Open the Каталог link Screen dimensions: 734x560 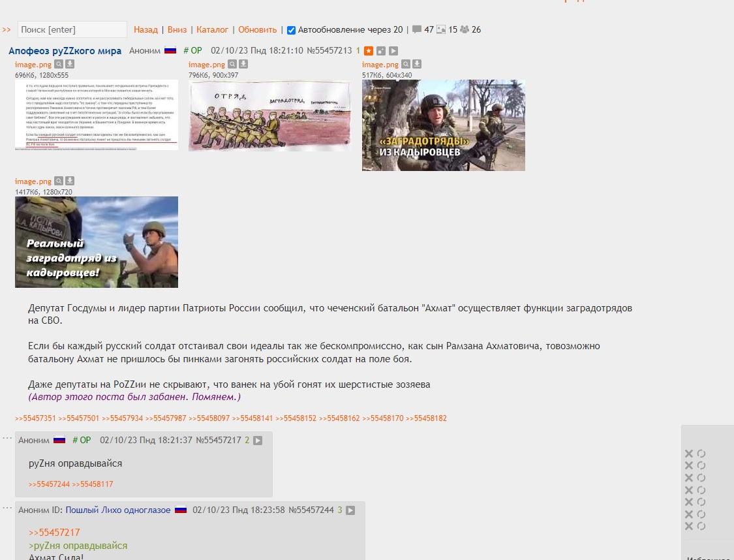tap(212, 29)
